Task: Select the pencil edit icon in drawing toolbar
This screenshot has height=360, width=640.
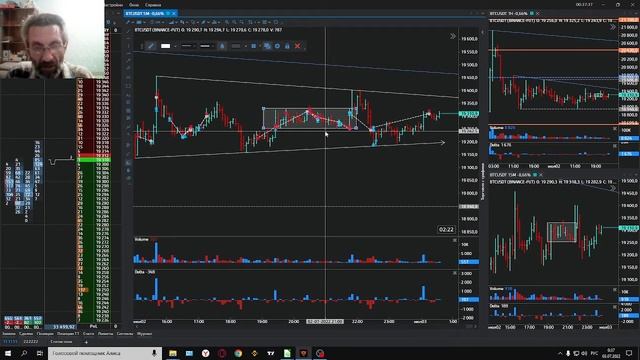Action: click(151, 46)
